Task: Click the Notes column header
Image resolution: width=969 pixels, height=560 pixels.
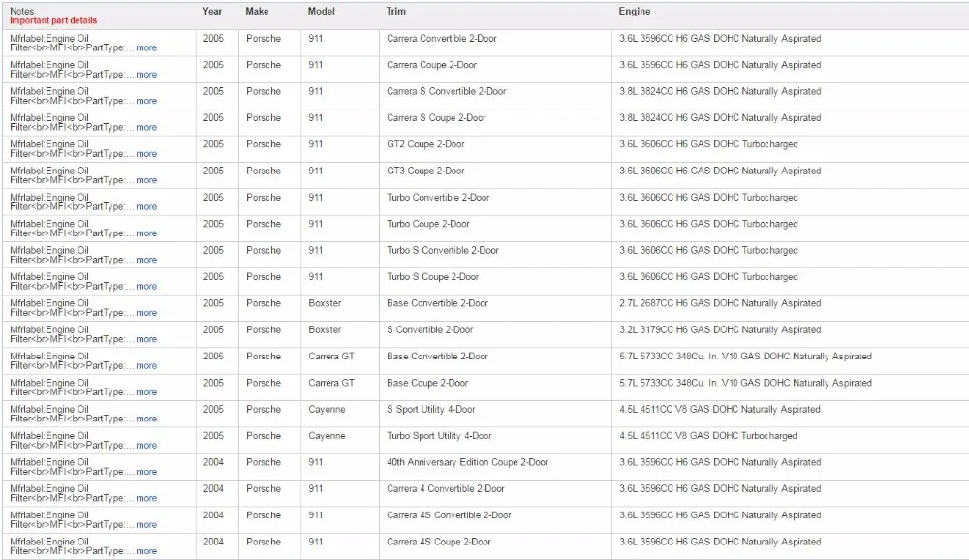Action: 22,11
